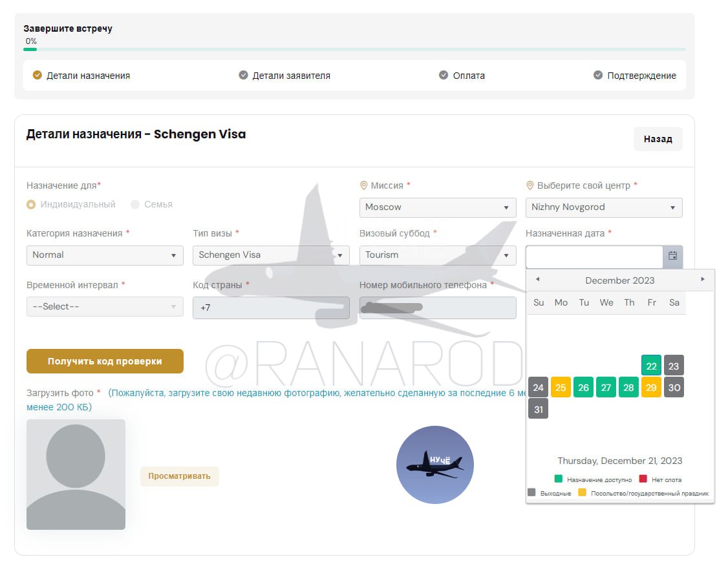Select the Семья radio option
The height and width of the screenshot is (566, 728).
(x=135, y=205)
